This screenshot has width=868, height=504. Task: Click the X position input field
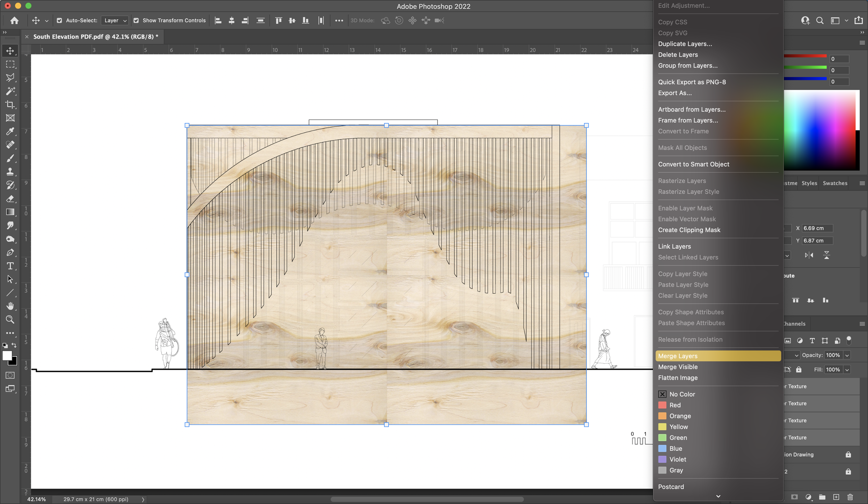[817, 228]
